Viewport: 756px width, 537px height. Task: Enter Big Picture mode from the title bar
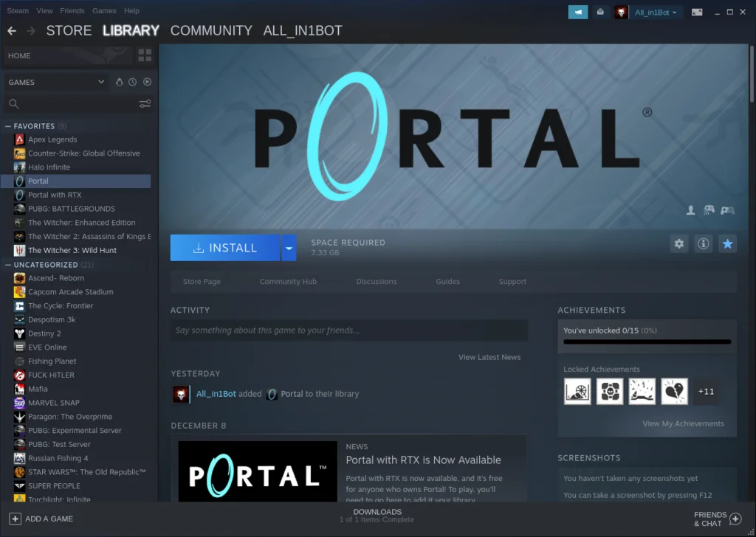click(697, 12)
